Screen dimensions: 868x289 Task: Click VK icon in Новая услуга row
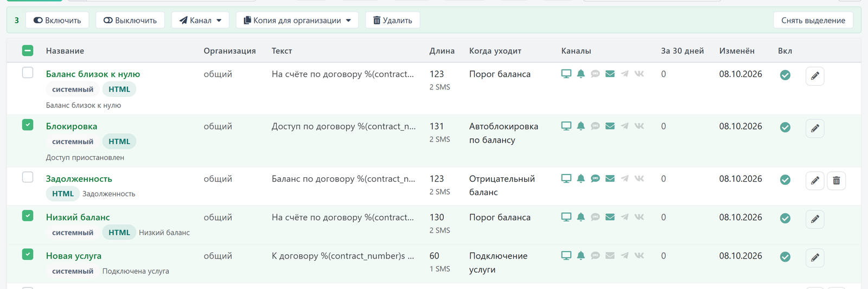(639, 255)
